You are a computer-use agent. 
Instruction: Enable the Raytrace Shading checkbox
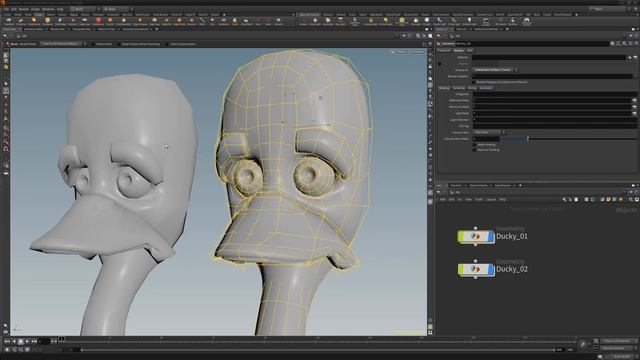(474, 150)
